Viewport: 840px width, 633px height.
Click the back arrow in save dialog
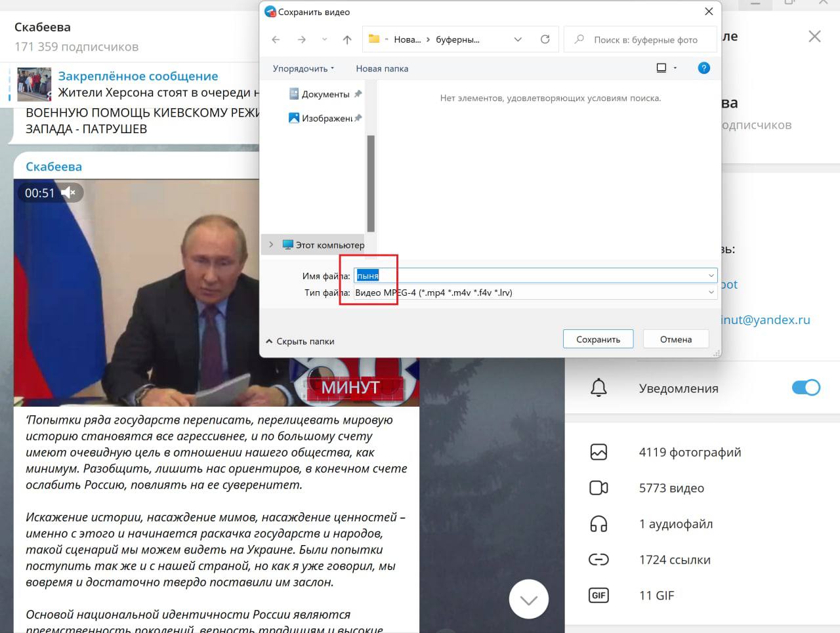tap(276, 39)
